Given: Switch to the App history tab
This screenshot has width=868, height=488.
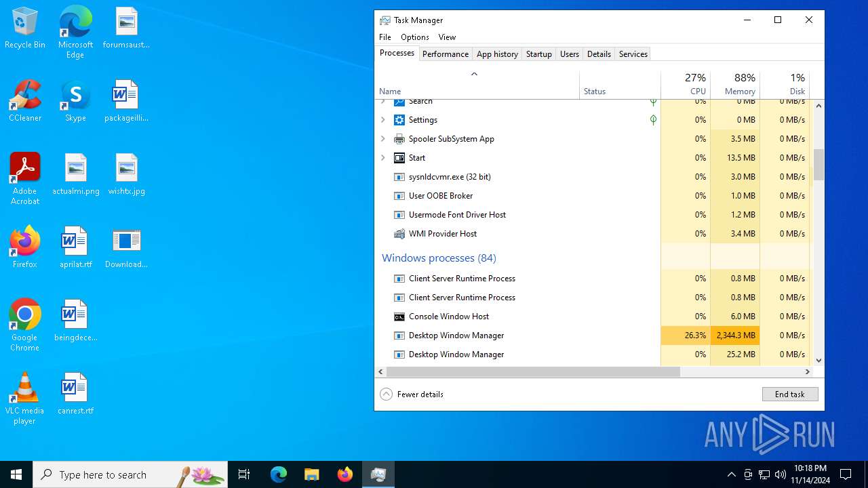Looking at the screenshot, I should coord(497,54).
